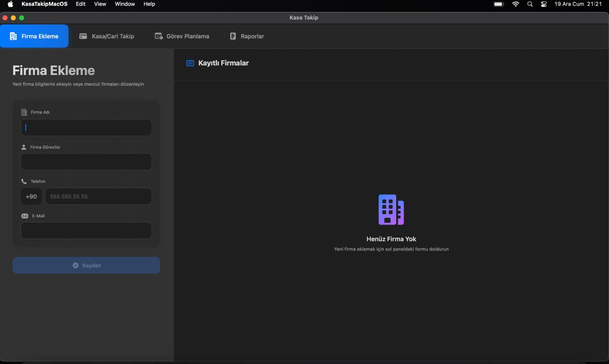Click the battery indicator in the menu bar
Screen dimensions: 609x364
[498, 4]
